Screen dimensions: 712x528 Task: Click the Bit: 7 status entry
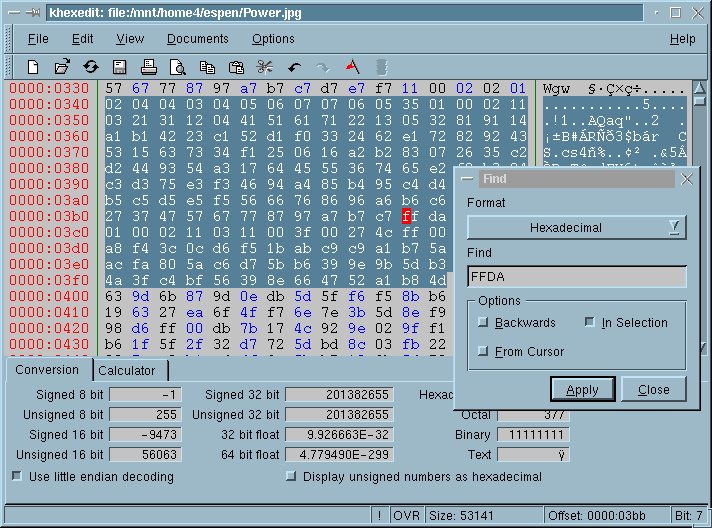[689, 516]
